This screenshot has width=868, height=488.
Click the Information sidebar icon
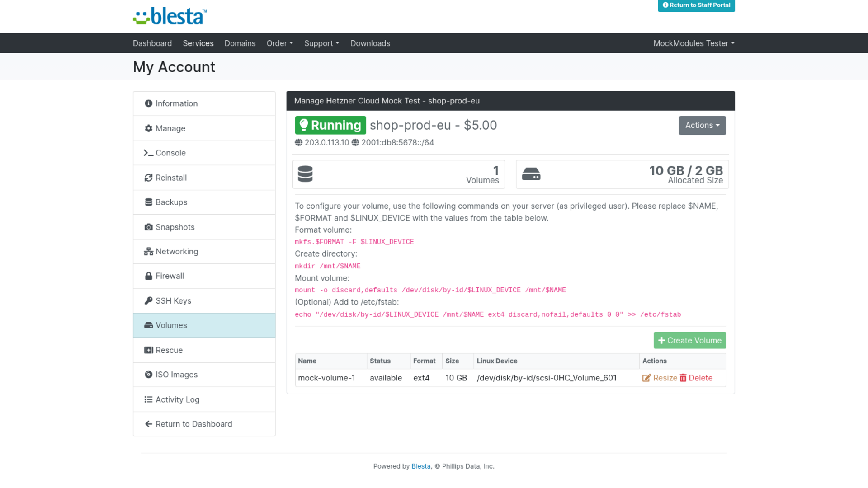[148, 103]
